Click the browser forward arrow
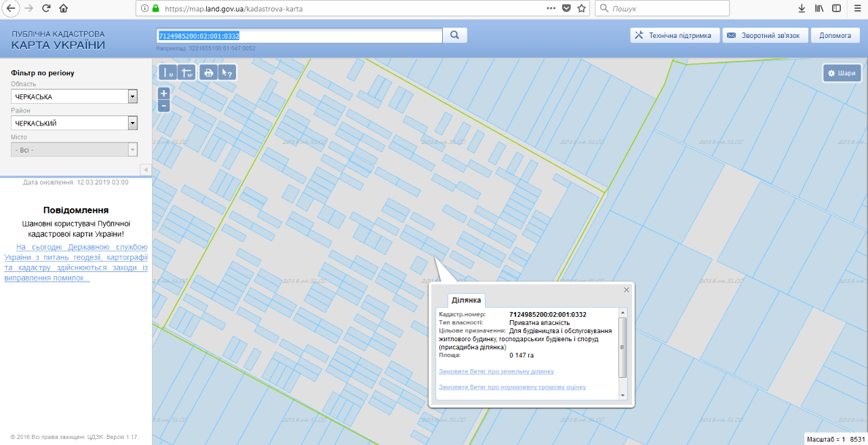 coord(28,8)
